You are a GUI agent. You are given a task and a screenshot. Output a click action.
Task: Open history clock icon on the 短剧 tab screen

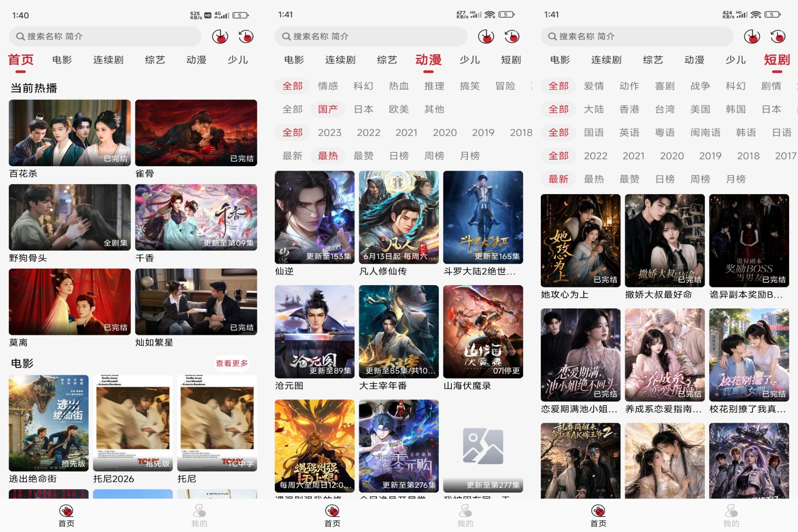click(x=778, y=37)
